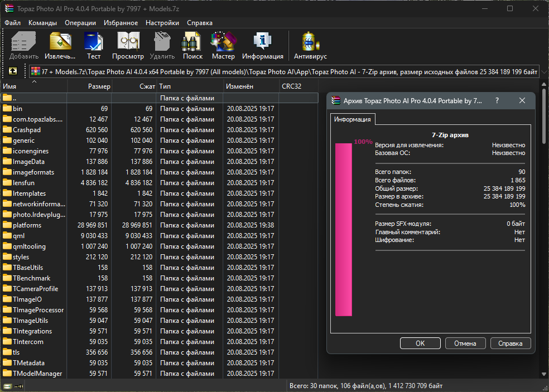Select the platforms folder icon
This screenshot has height=392, width=549.
(x=7, y=225)
